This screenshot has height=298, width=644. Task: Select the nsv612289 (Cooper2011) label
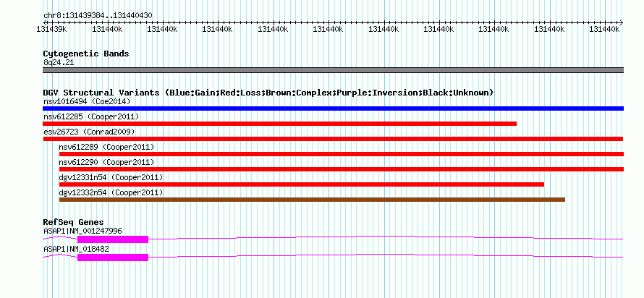[x=107, y=147]
